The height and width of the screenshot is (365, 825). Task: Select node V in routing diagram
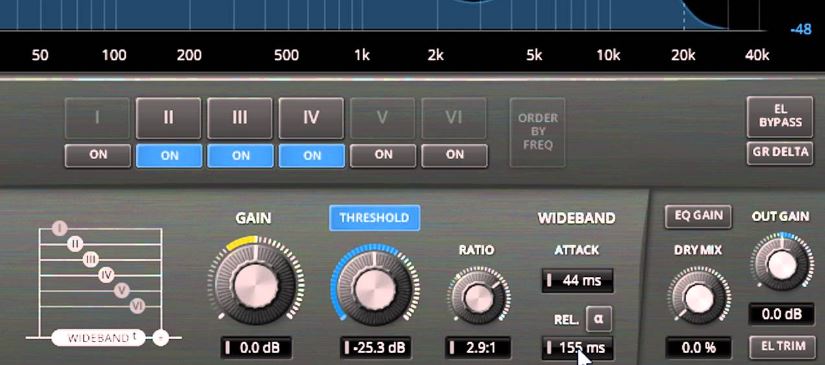point(122,289)
